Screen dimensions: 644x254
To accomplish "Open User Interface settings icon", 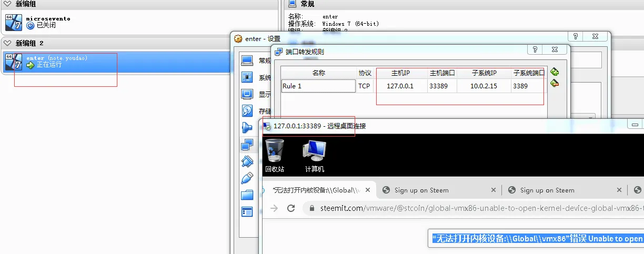I will tap(247, 212).
